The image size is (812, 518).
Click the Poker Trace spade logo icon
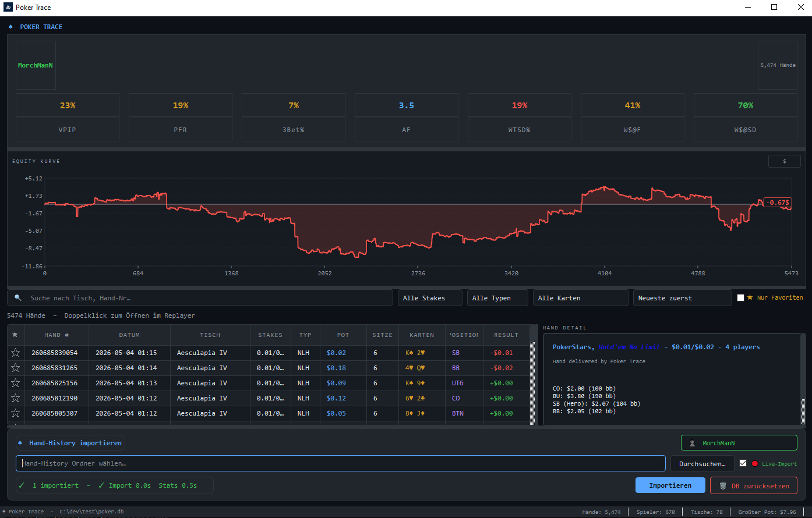click(x=10, y=27)
